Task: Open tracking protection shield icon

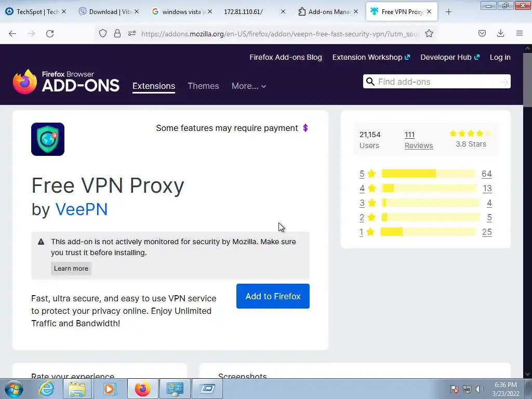Action: pos(103,33)
